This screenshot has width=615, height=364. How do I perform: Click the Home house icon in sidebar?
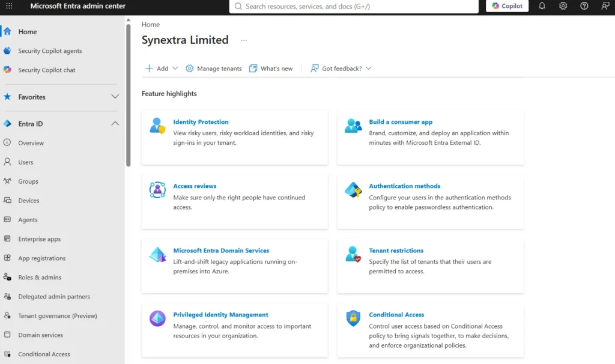(7, 31)
